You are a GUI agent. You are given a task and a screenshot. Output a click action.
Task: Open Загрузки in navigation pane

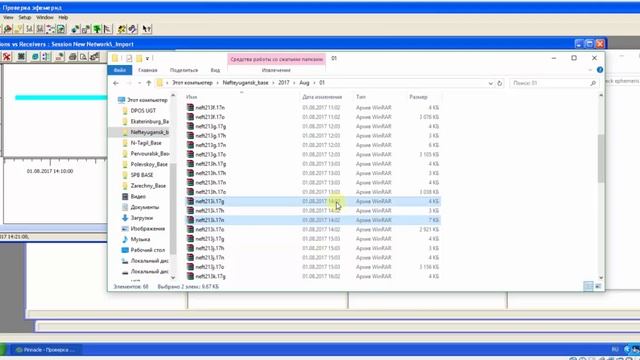point(141,218)
